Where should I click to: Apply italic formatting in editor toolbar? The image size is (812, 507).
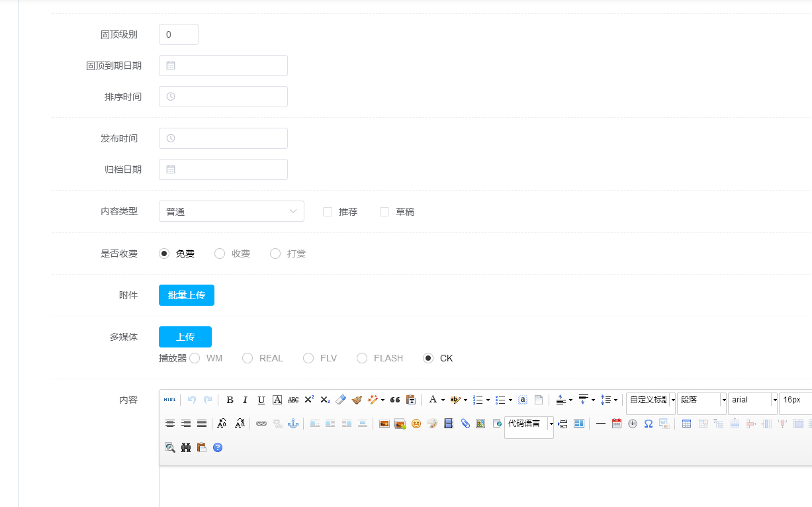(x=245, y=400)
